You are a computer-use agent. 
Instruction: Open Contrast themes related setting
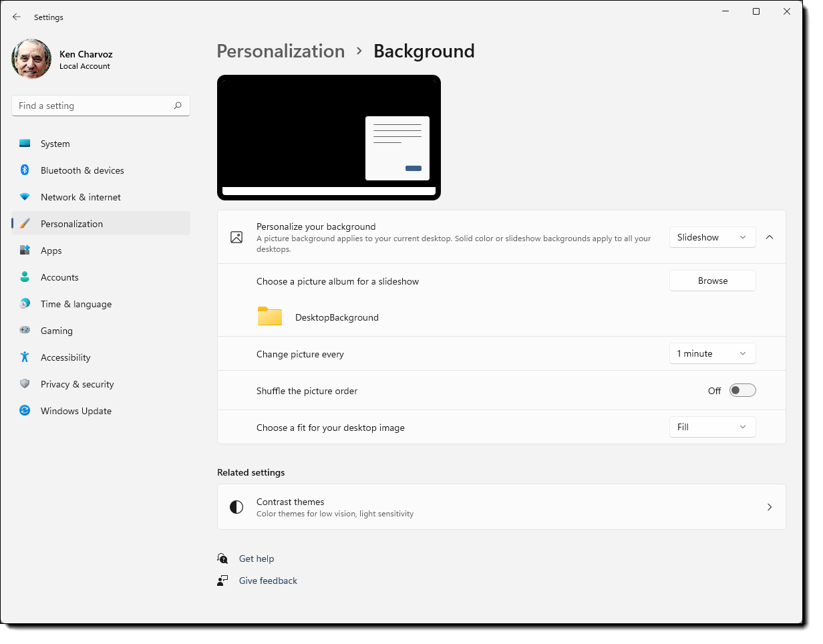[x=501, y=507]
